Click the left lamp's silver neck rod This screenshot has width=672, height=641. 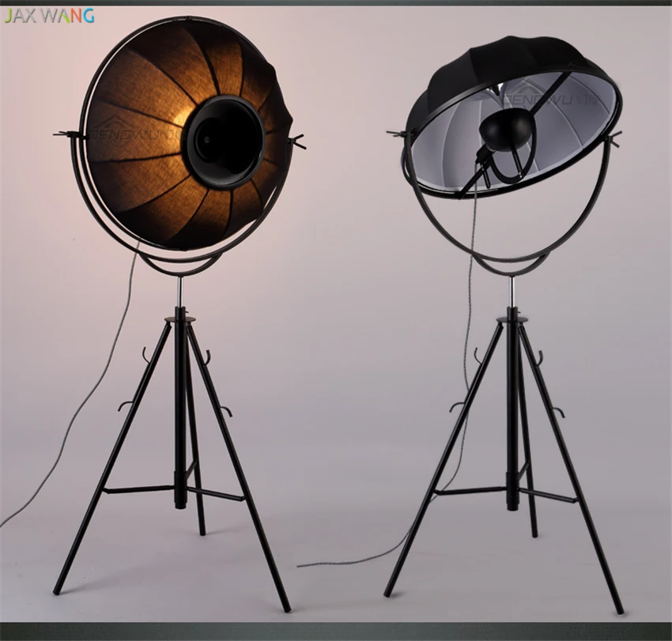click(179, 292)
